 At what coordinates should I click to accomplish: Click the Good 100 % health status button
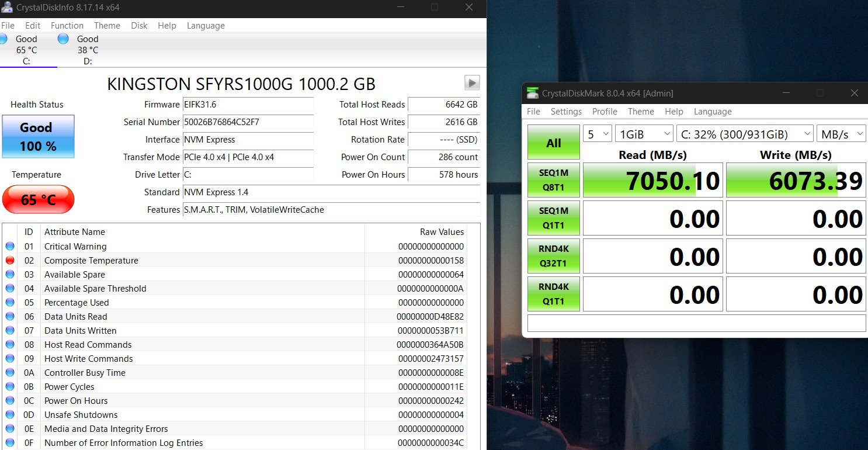point(38,136)
